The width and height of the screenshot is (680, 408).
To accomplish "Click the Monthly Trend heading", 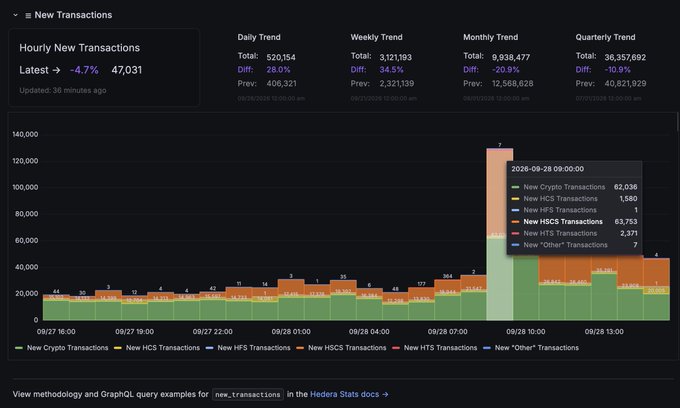I will tap(490, 37).
